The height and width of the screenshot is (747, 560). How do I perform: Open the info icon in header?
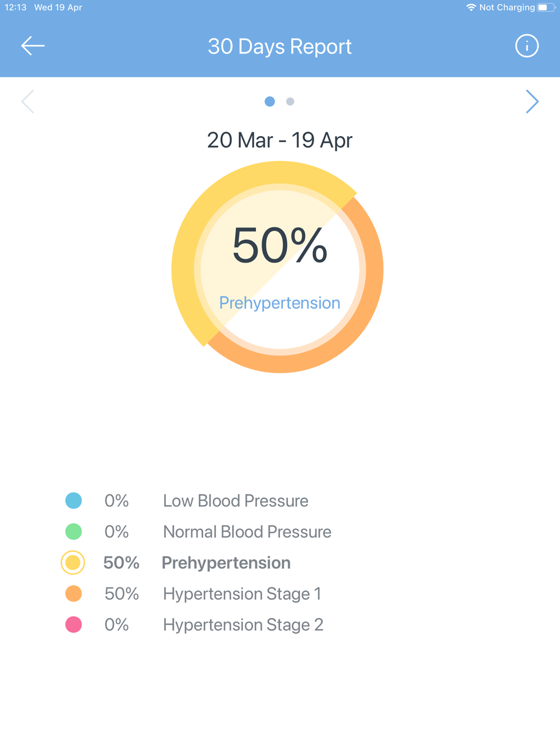(x=526, y=46)
